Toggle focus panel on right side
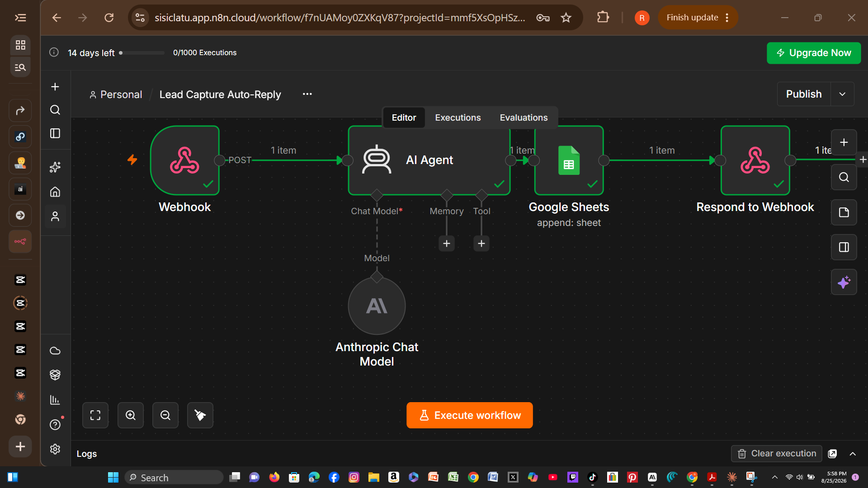 click(x=844, y=247)
